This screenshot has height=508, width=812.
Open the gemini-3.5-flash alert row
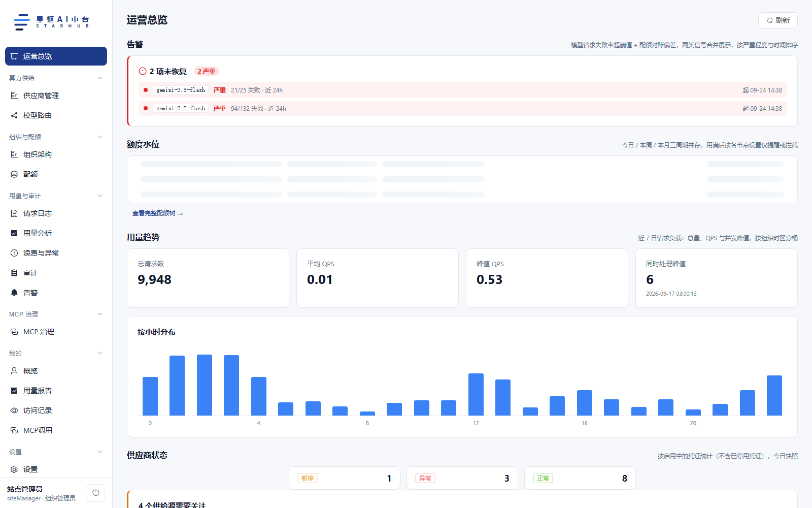pyautogui.click(x=463, y=108)
